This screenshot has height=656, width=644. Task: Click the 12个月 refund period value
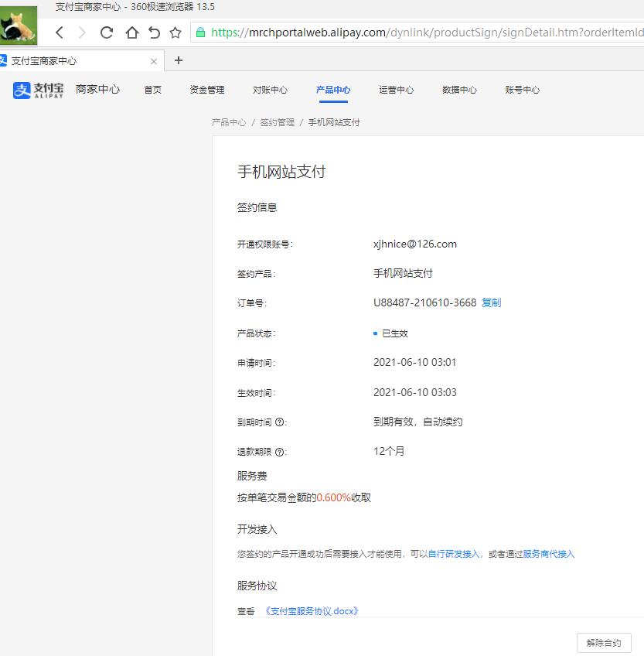point(389,451)
